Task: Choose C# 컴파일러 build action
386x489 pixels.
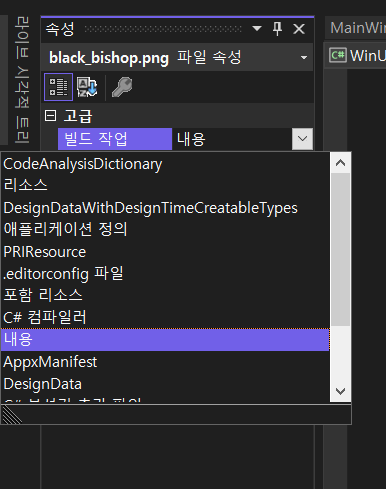Action: click(x=165, y=317)
